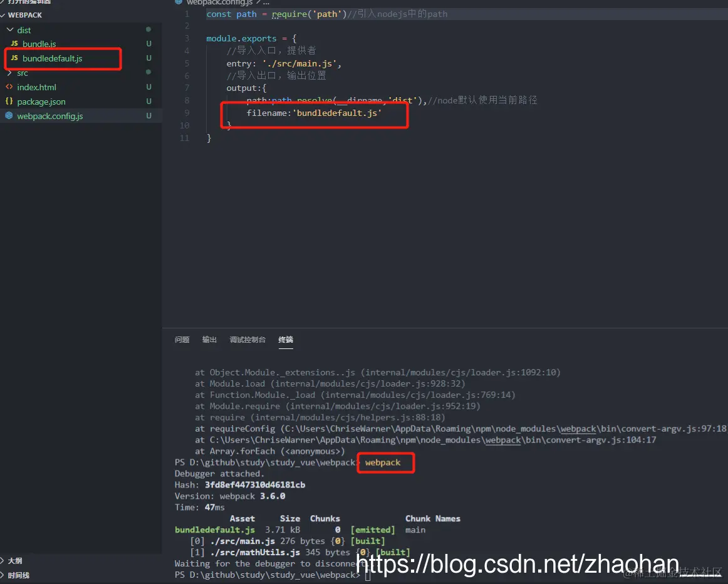Image resolution: width=728 pixels, height=584 pixels.
Task: Click the 'const path = require' line
Action: [327, 14]
